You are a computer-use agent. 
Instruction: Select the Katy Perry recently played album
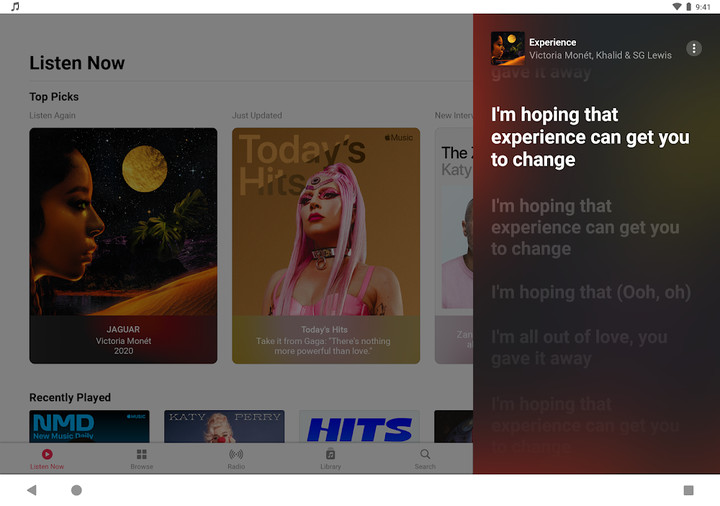(x=224, y=427)
